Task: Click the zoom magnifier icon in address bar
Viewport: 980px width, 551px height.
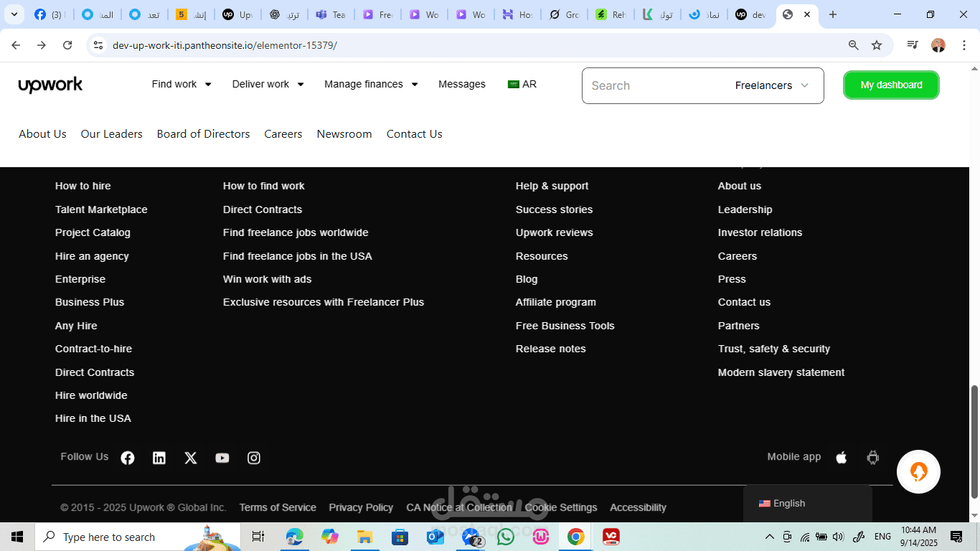Action: 854,45
